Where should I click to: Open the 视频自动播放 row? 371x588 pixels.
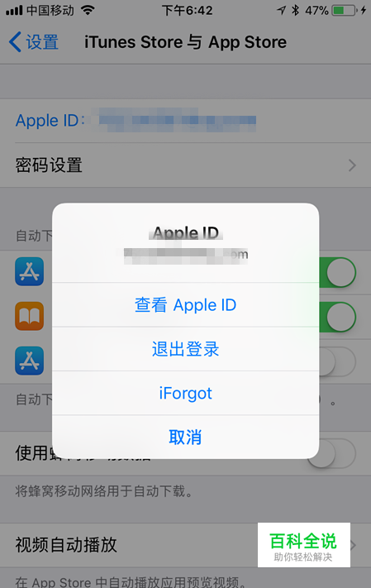point(185,545)
